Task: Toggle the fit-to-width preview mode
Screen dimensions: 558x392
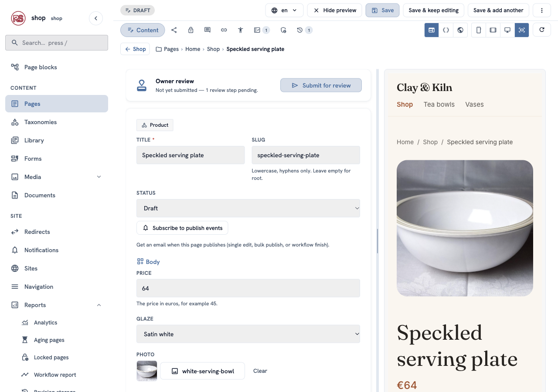Action: (522, 30)
